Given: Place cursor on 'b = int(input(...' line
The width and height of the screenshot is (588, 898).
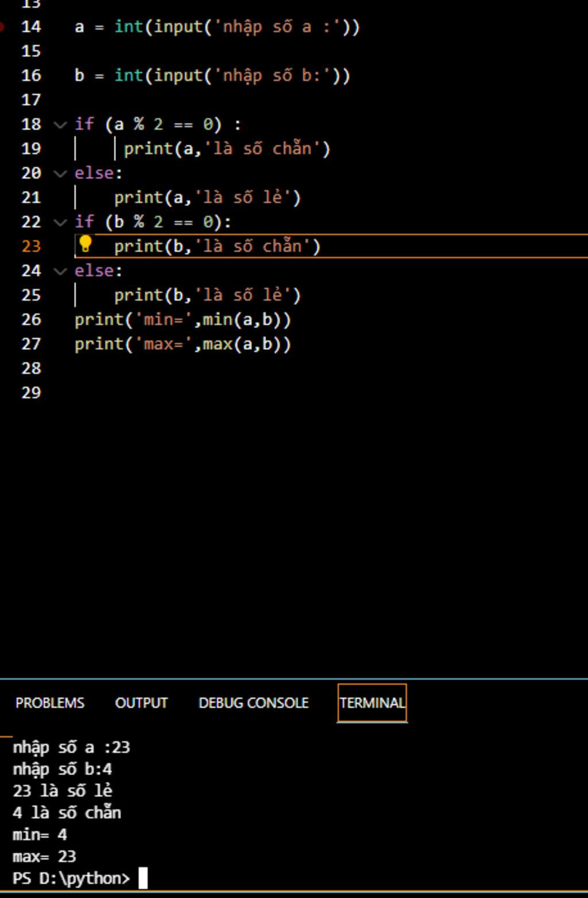Looking at the screenshot, I should (x=212, y=76).
